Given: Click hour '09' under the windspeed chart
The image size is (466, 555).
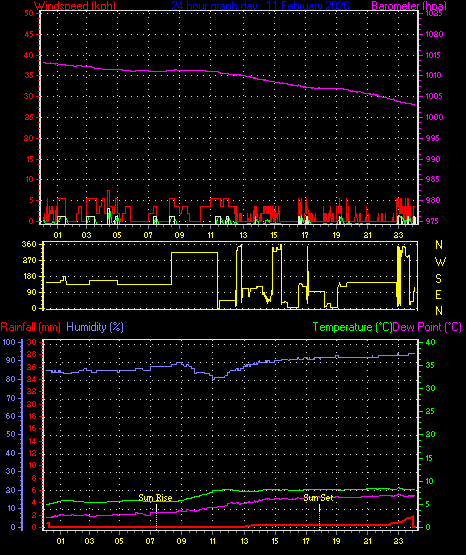Looking at the screenshot, I should pos(179,235).
